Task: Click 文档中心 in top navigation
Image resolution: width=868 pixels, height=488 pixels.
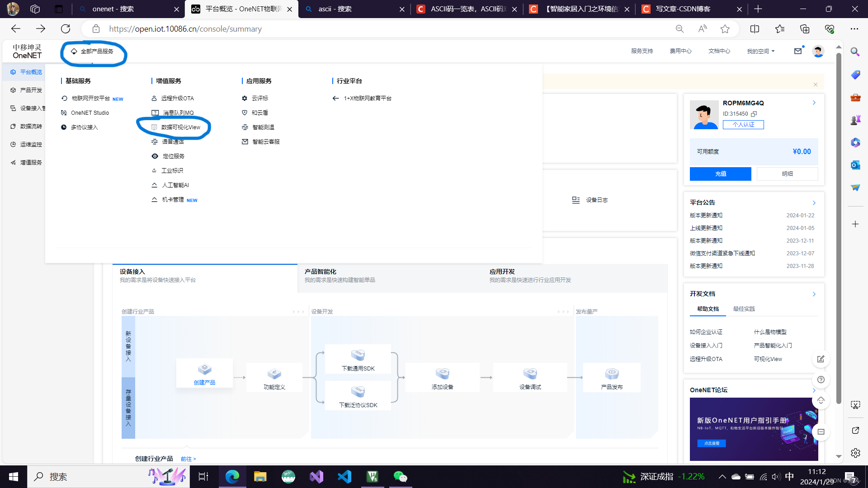Action: (719, 51)
